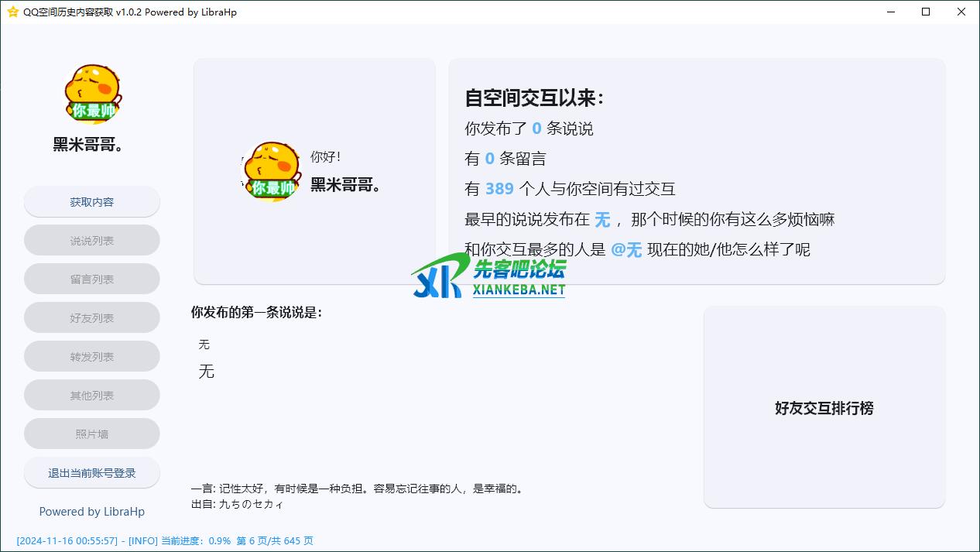The image size is (980, 552).
Task: Click the avatar inside the greeting card
Action: (270, 171)
